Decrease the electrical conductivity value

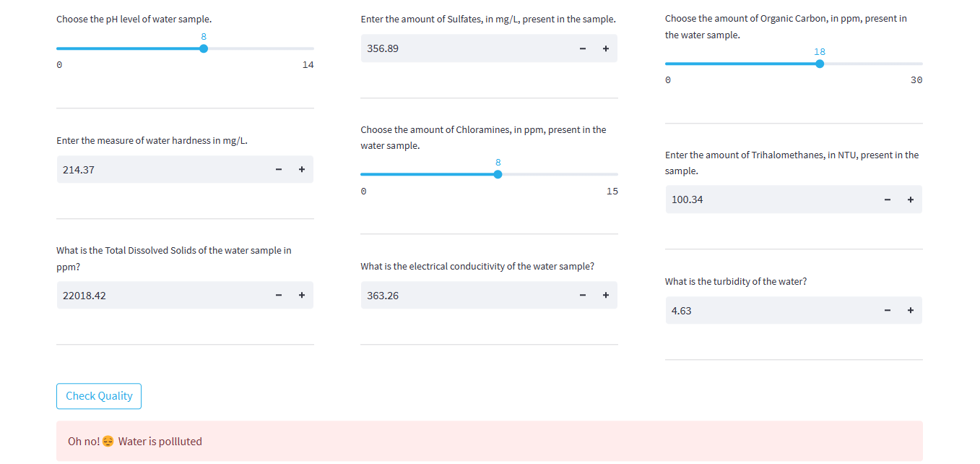point(583,295)
